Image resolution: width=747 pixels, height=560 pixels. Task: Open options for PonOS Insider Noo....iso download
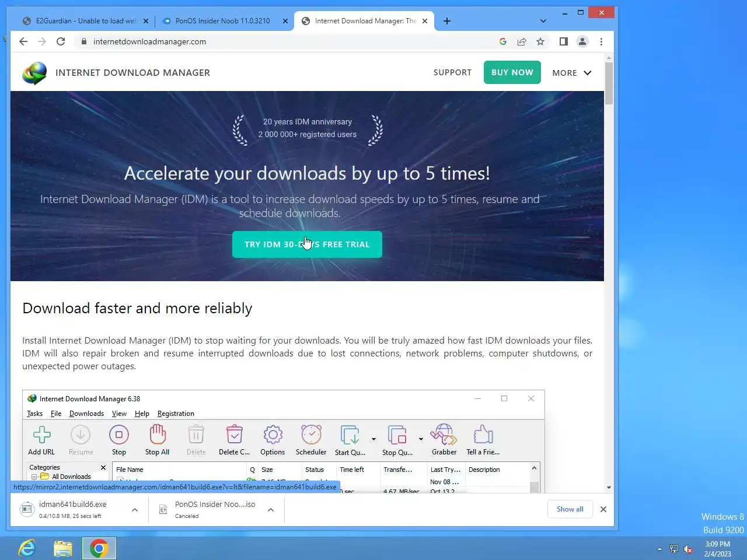pos(271,510)
